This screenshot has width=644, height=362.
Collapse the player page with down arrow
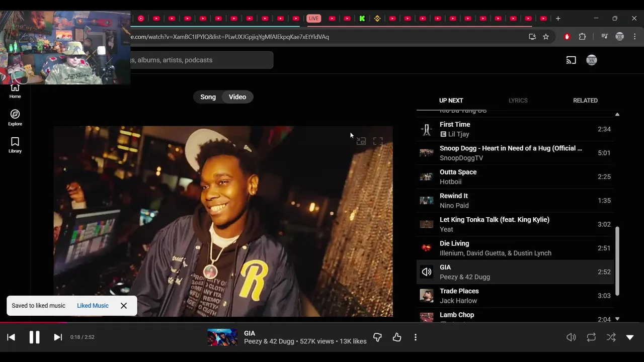pos(630,337)
